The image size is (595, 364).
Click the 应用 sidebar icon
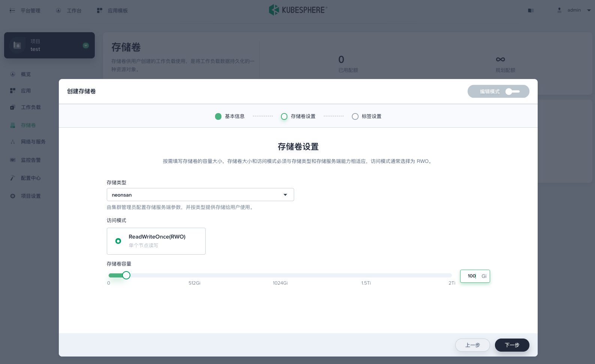[13, 91]
